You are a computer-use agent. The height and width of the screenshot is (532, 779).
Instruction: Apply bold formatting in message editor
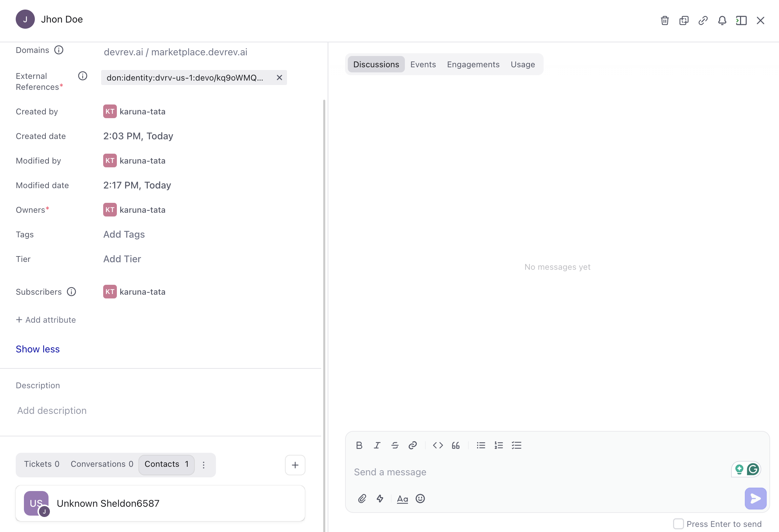pos(359,445)
